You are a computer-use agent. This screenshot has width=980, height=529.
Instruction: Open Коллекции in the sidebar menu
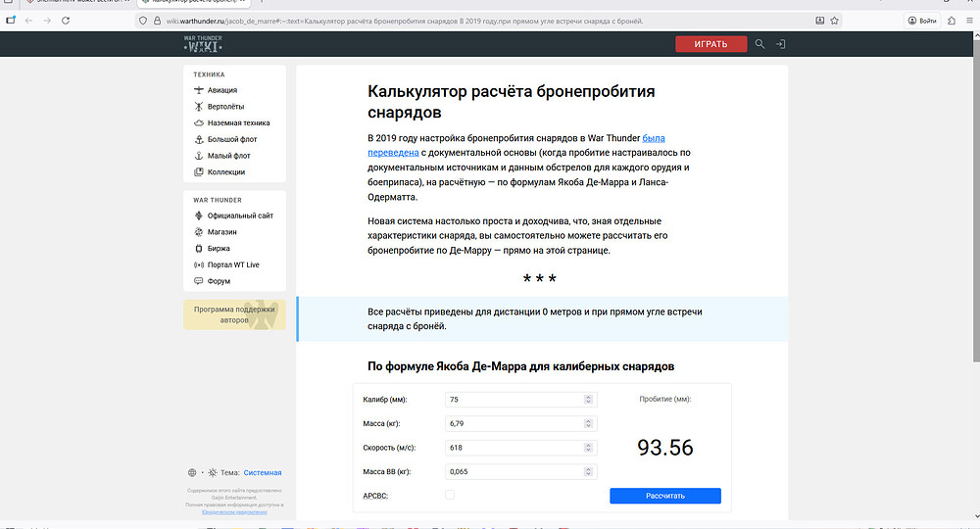point(225,172)
